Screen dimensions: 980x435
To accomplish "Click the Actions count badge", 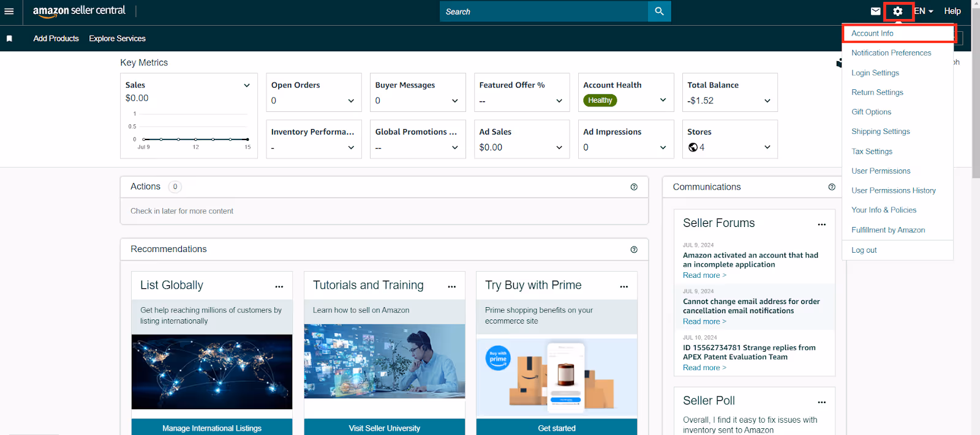I will point(175,187).
